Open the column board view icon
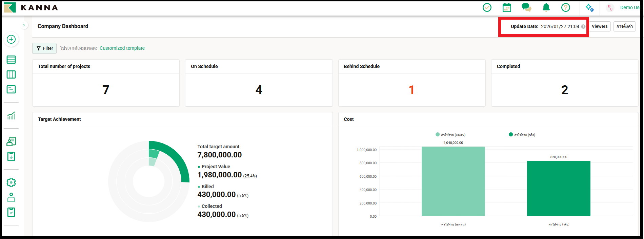644x239 pixels. pos(11,74)
